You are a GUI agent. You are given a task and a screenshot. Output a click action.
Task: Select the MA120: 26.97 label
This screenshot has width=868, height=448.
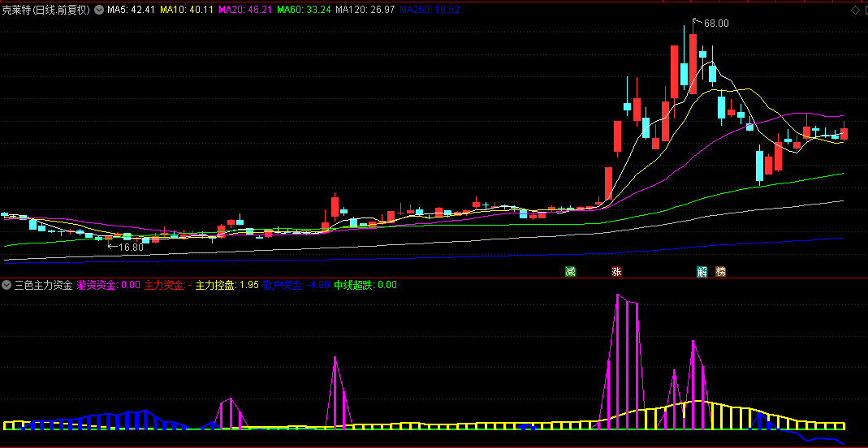click(365, 10)
